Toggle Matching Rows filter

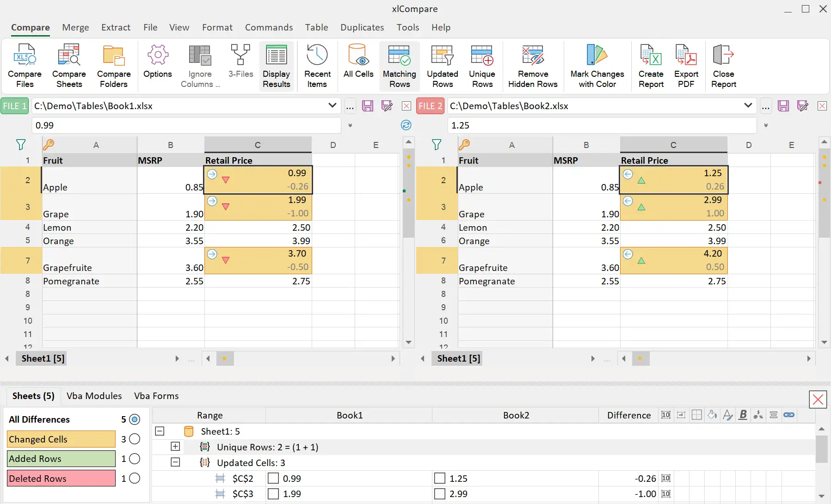[400, 66]
